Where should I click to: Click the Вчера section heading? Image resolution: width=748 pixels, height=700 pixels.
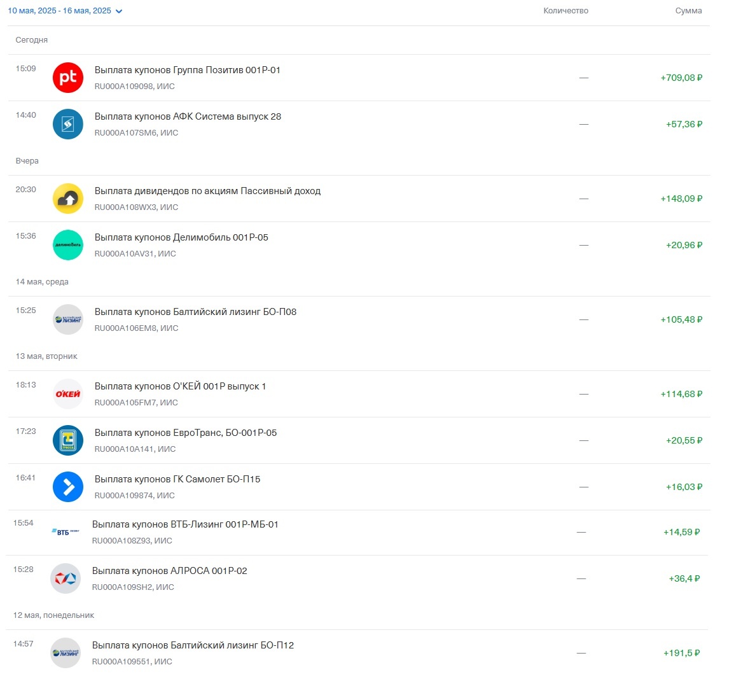tap(27, 161)
